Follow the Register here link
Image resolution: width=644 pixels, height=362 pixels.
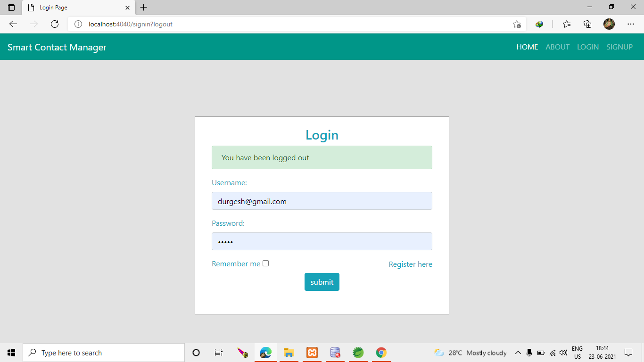(x=410, y=264)
